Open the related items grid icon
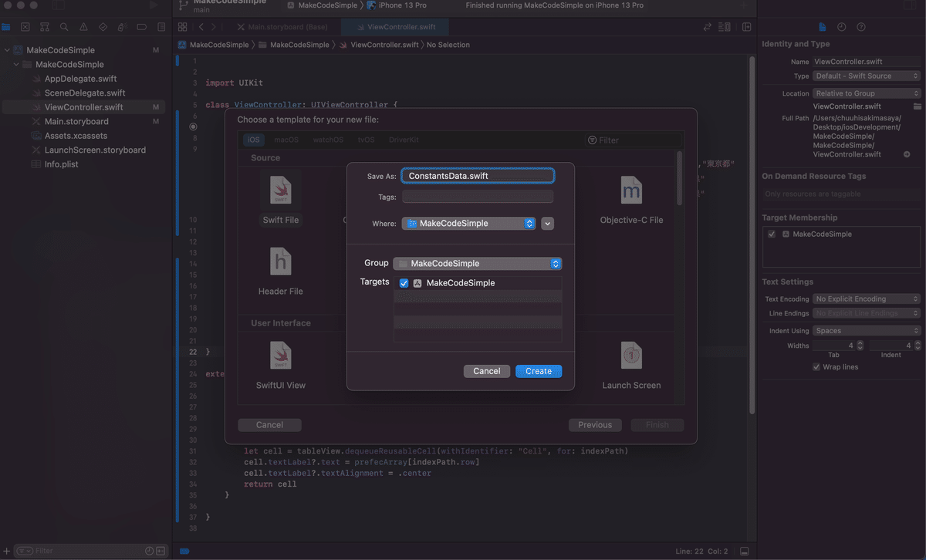 184,27
